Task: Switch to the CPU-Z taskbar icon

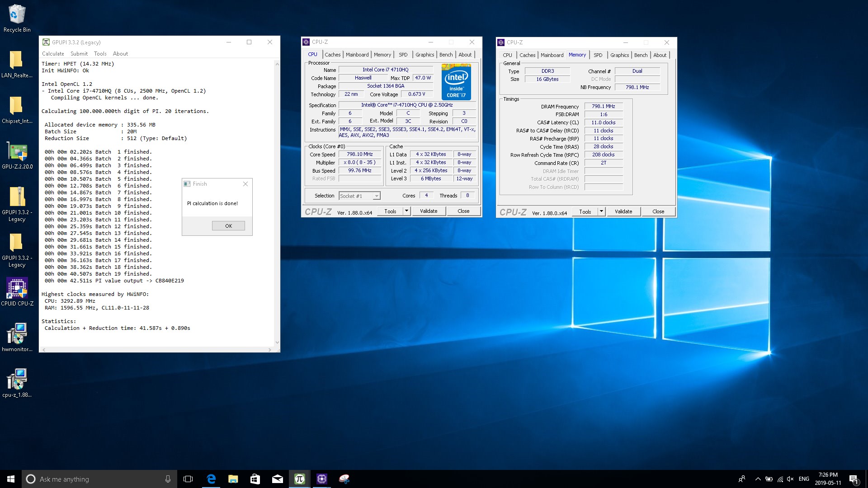Action: click(321, 479)
